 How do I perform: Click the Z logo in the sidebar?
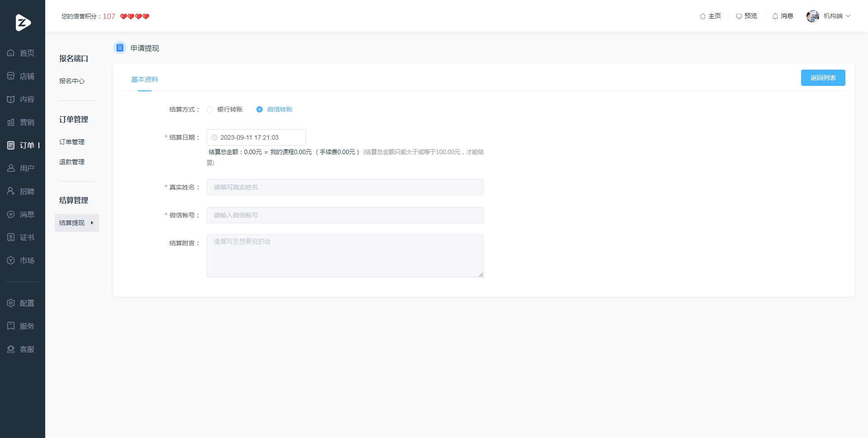point(23,23)
